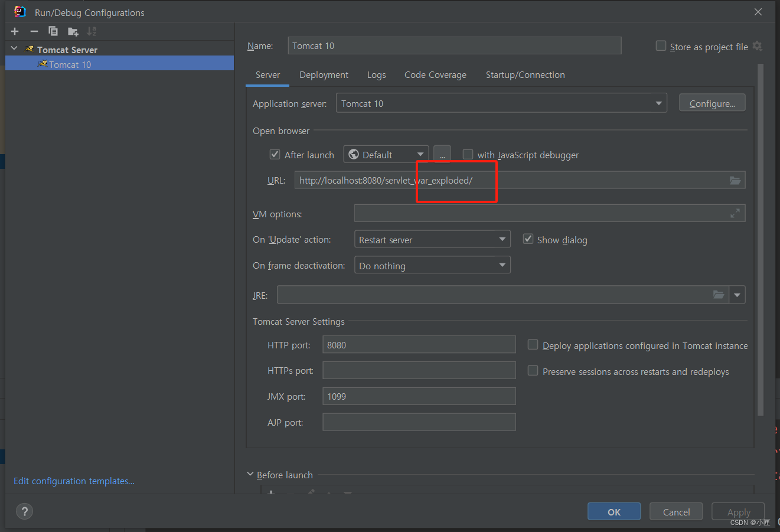The image size is (780, 532).
Task: Click the Cancel button
Action: point(676,511)
